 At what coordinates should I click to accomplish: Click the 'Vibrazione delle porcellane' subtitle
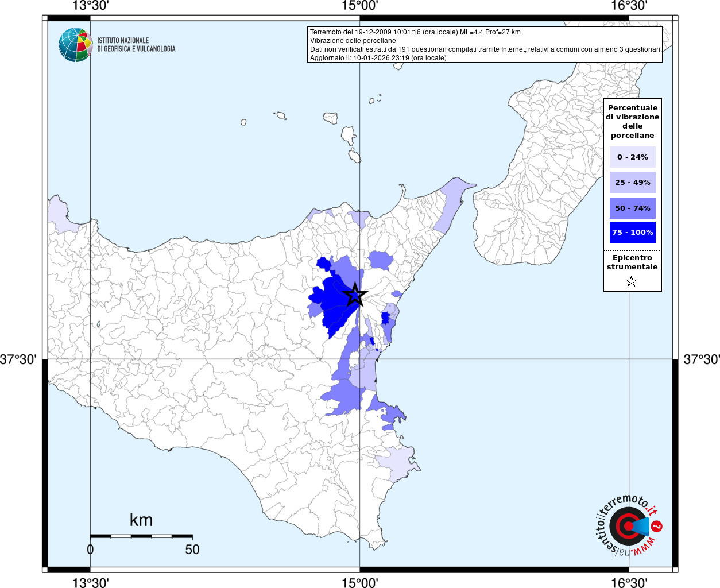tap(353, 41)
